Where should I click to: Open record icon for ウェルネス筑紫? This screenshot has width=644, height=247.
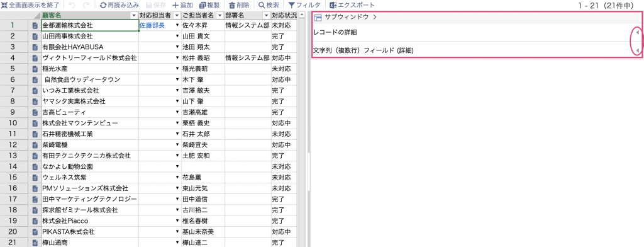click(x=35, y=178)
